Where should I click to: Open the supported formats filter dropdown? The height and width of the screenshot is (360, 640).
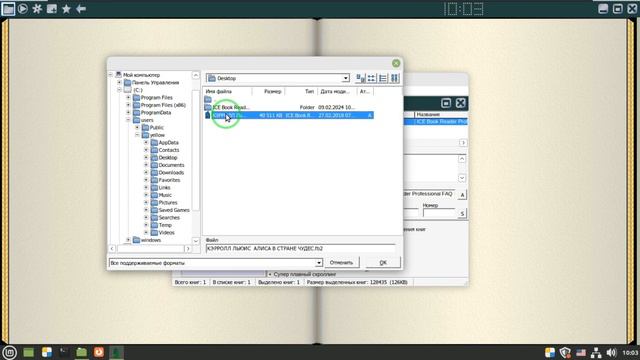click(x=318, y=263)
